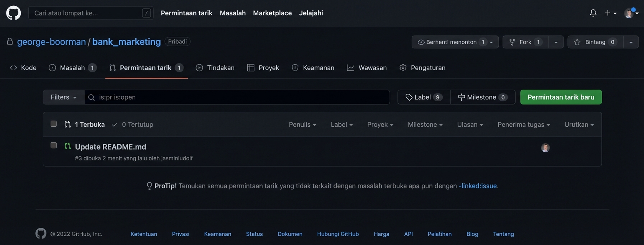Open the george-boorman owner link
Viewport: 644px width, 245px height.
pyautogui.click(x=51, y=42)
